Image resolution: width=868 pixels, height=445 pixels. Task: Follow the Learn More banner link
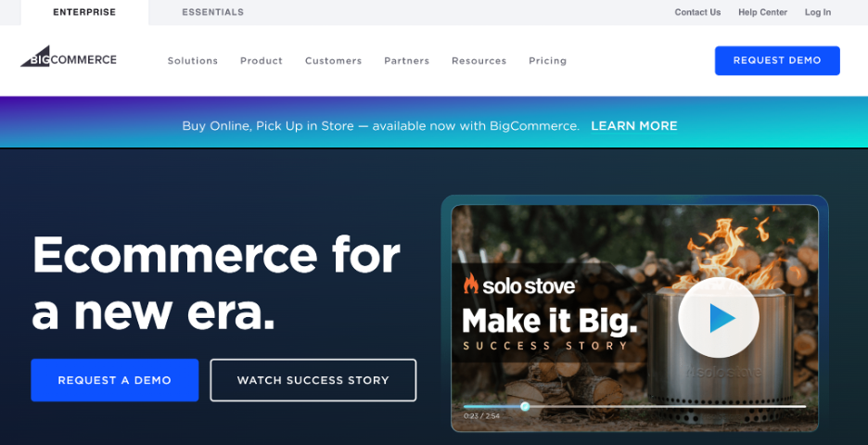633,126
